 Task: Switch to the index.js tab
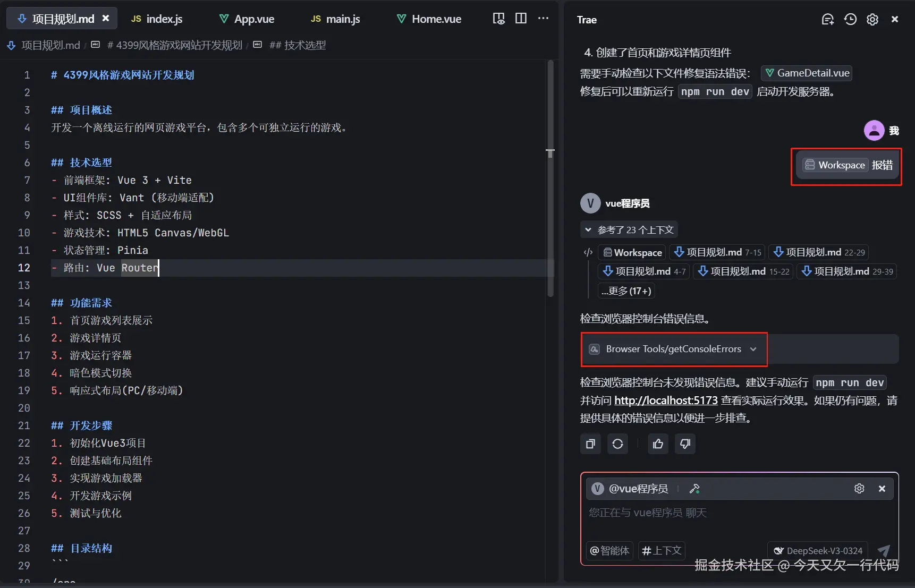coord(157,19)
